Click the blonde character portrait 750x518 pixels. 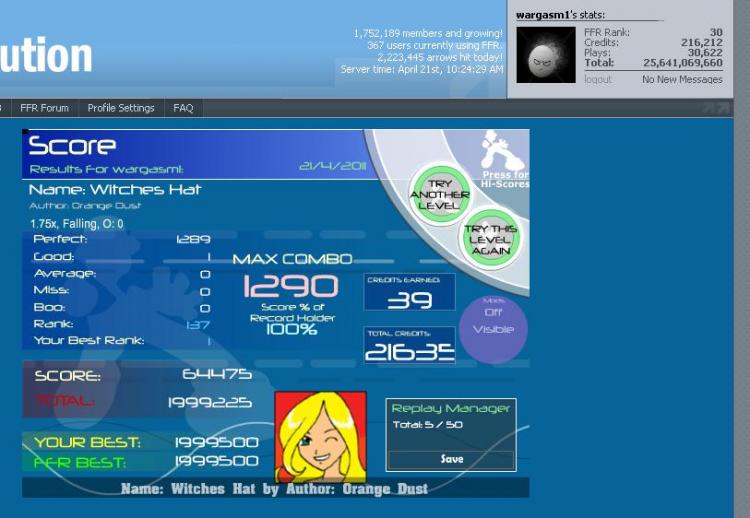pos(320,436)
